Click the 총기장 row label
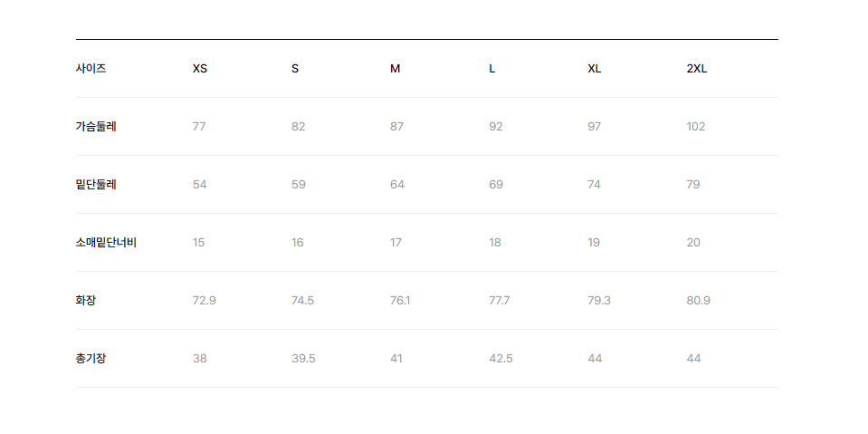 pyautogui.click(x=91, y=359)
